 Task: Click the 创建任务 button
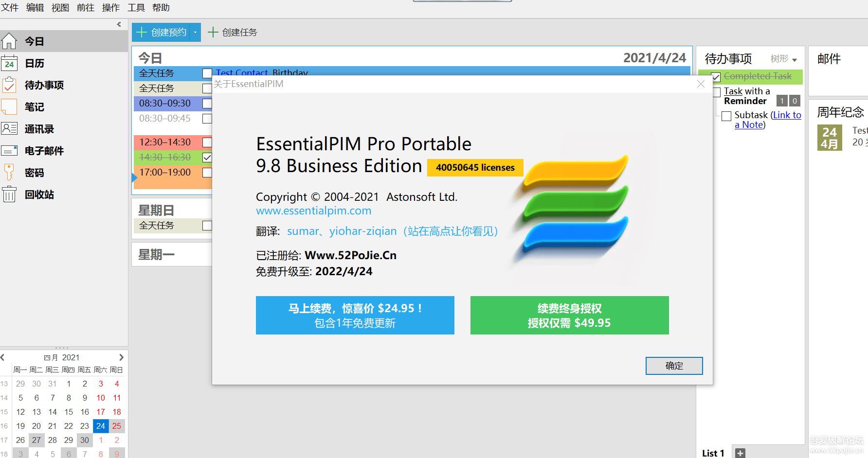[233, 33]
